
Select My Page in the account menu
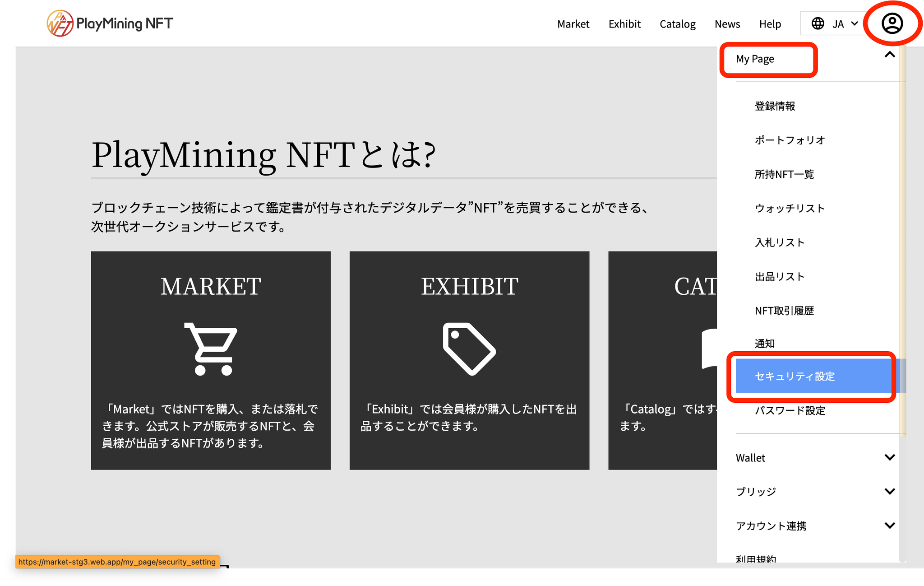click(755, 59)
